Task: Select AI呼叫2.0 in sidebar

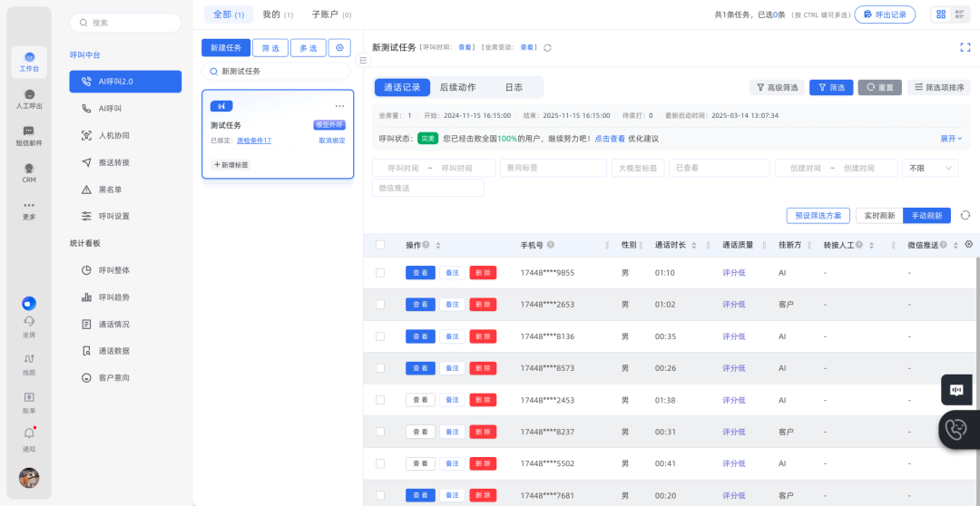Action: pyautogui.click(x=125, y=82)
